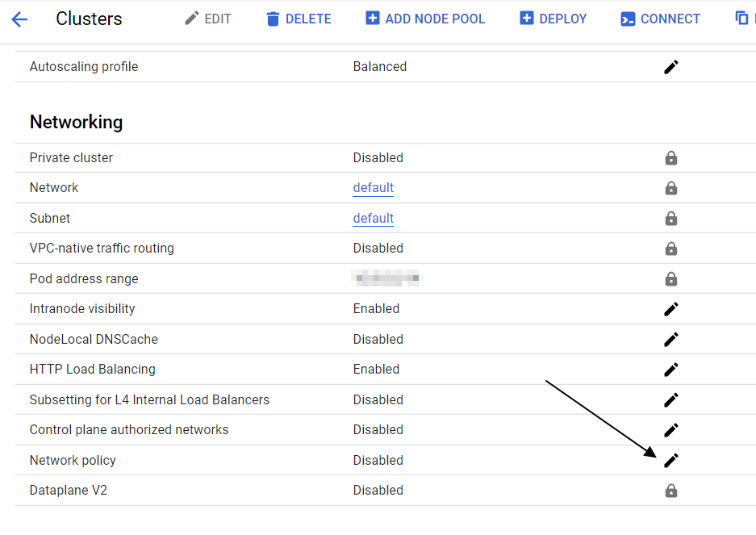Click Enabled value for HTTP Load Balancing
This screenshot has width=756, height=535.
coord(376,370)
